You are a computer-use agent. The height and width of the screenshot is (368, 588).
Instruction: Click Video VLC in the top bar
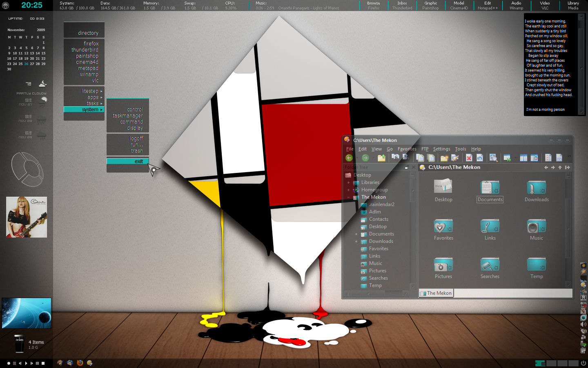(545, 5)
